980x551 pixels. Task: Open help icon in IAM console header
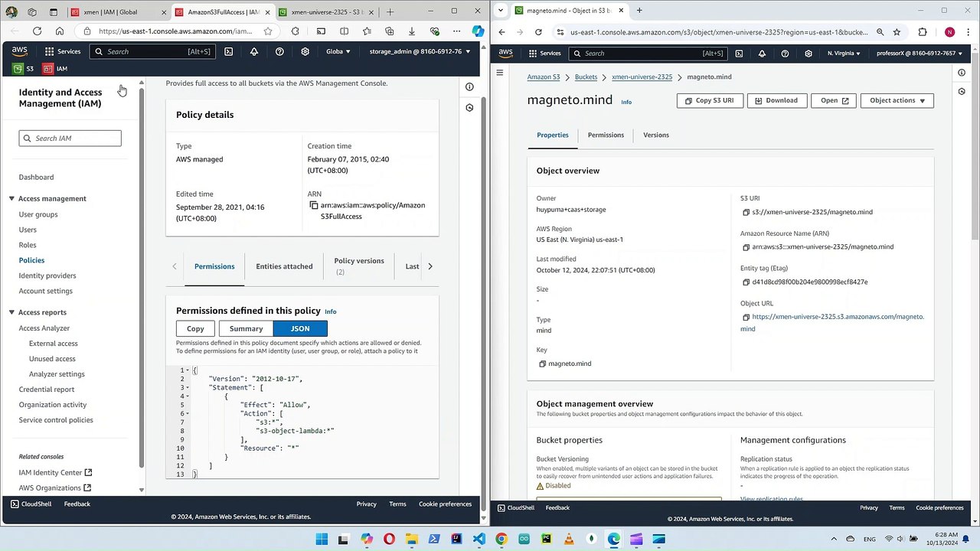tap(279, 51)
